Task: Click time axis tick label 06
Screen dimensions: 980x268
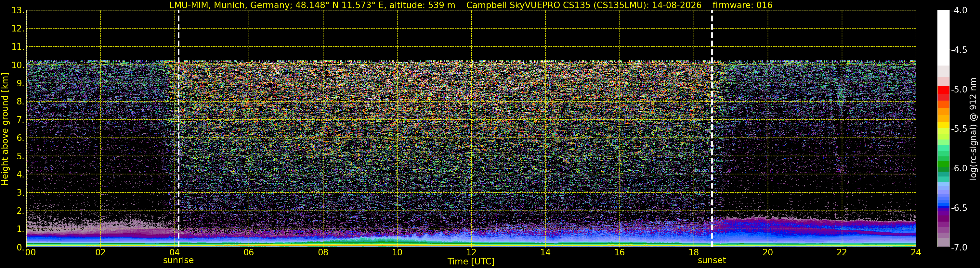Action: (x=249, y=252)
